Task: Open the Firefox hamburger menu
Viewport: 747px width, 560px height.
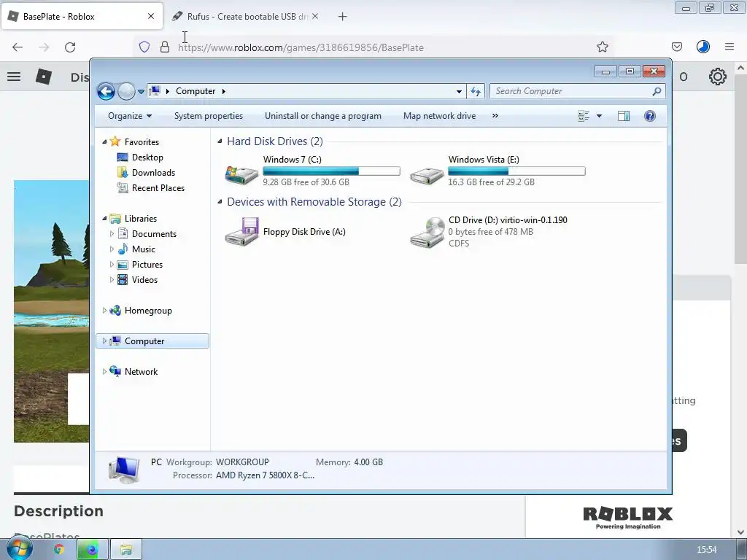Action: click(729, 47)
